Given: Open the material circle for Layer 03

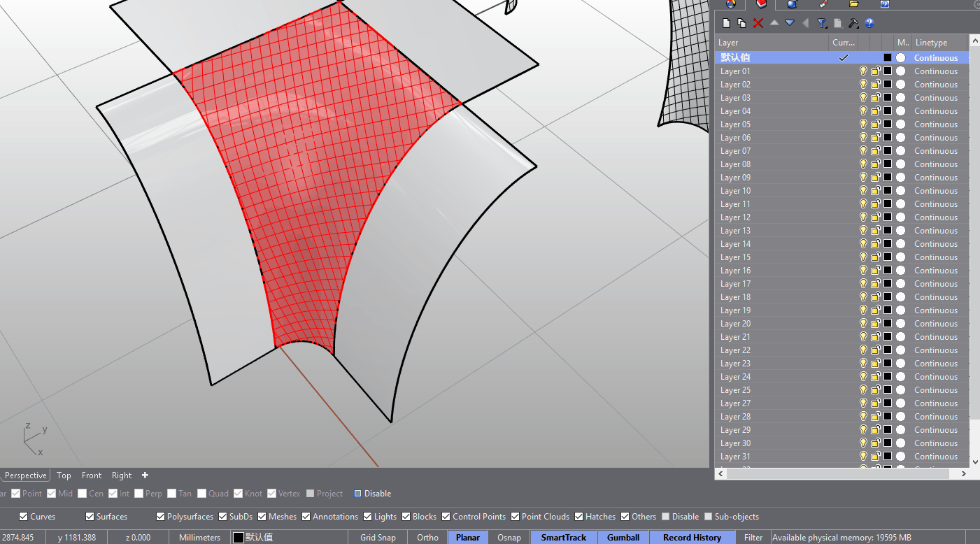Looking at the screenshot, I should [x=901, y=98].
